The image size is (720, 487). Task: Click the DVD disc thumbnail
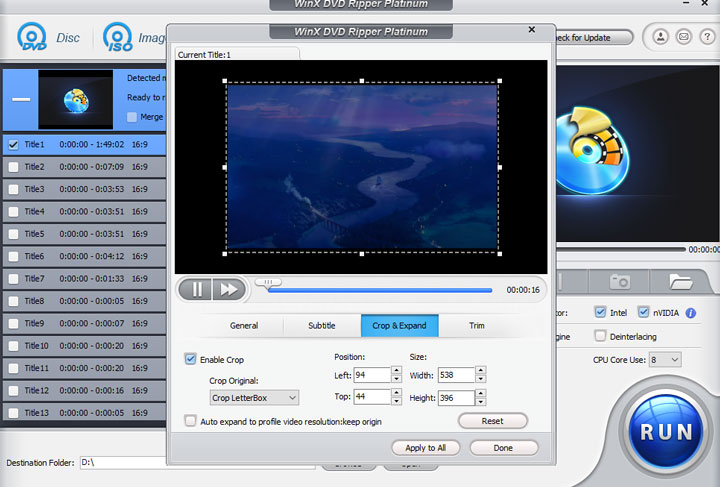(76, 99)
